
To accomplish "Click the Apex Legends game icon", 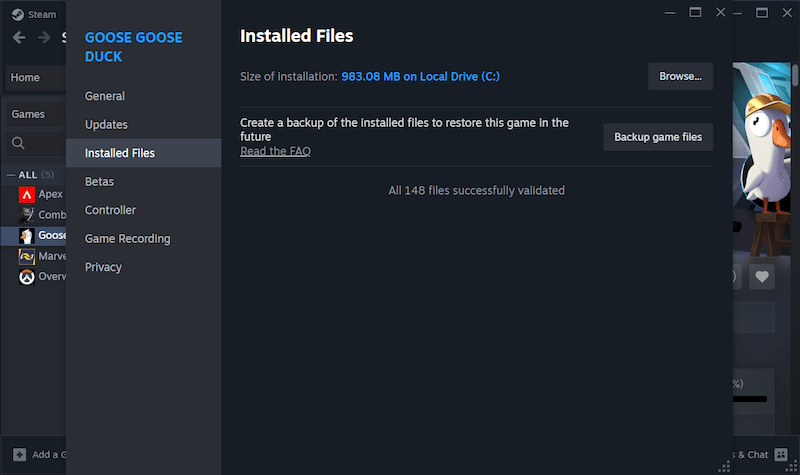I will click(x=27, y=194).
